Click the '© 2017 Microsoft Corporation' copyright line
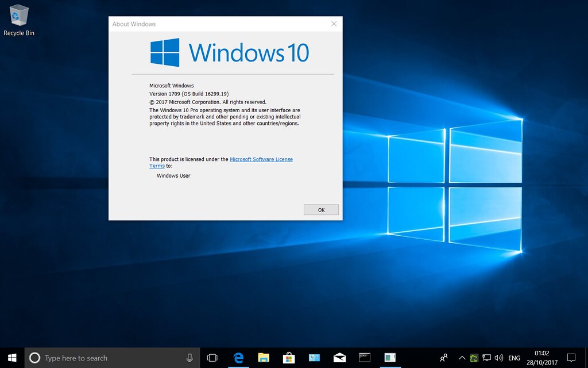This screenshot has width=588, height=368. [x=208, y=102]
